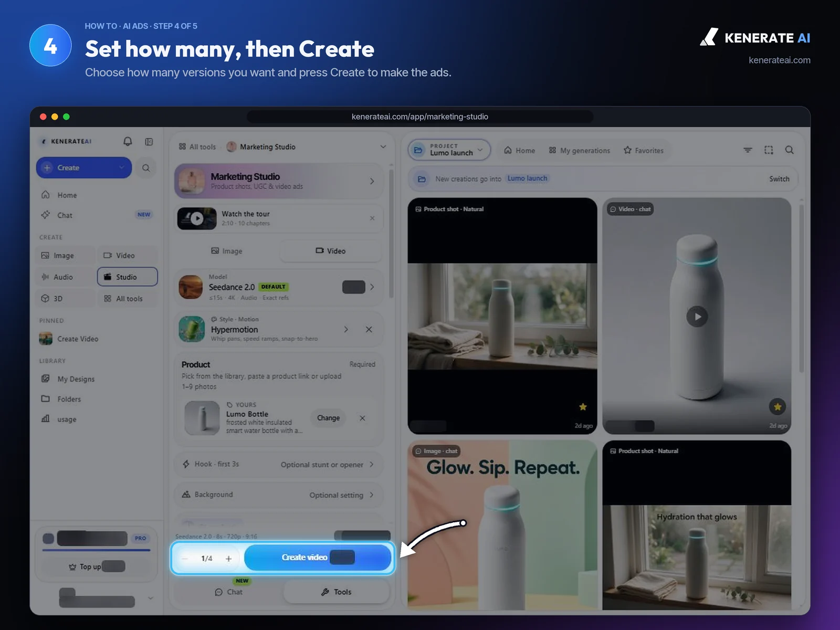Open the notifications bell icon

point(128,141)
